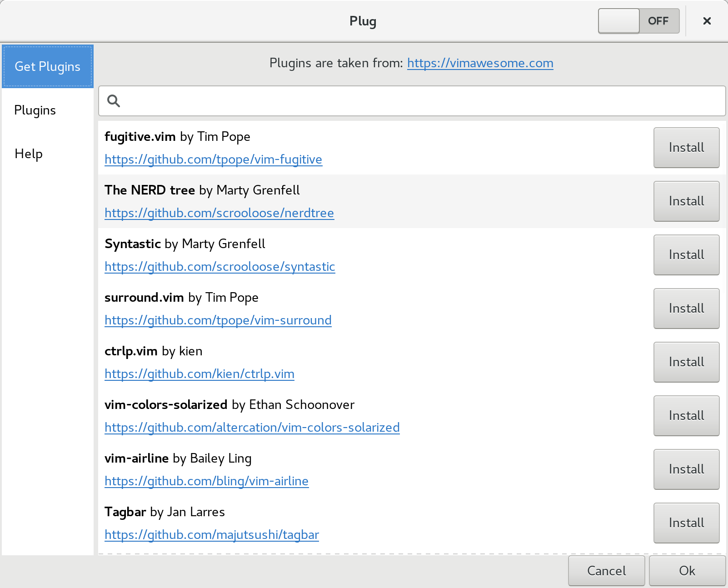This screenshot has width=728, height=588.
Task: Open the kien/ctrlp.vim GitHub link
Action: pos(199,374)
